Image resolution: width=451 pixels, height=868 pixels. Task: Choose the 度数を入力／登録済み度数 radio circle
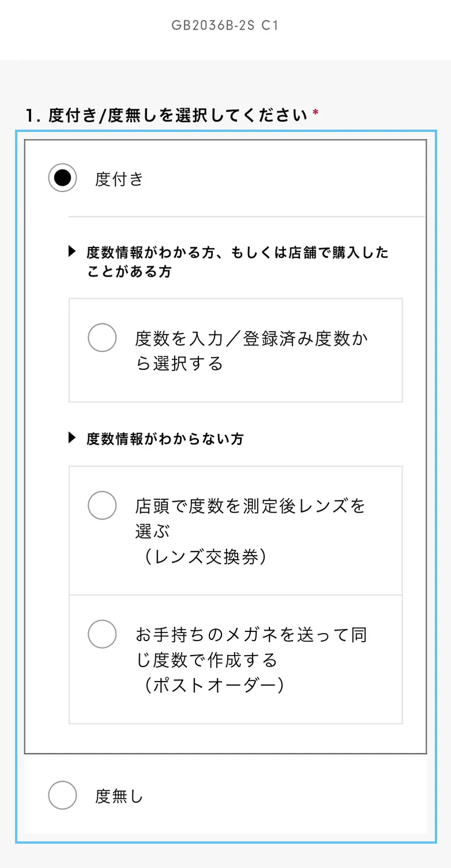(102, 337)
